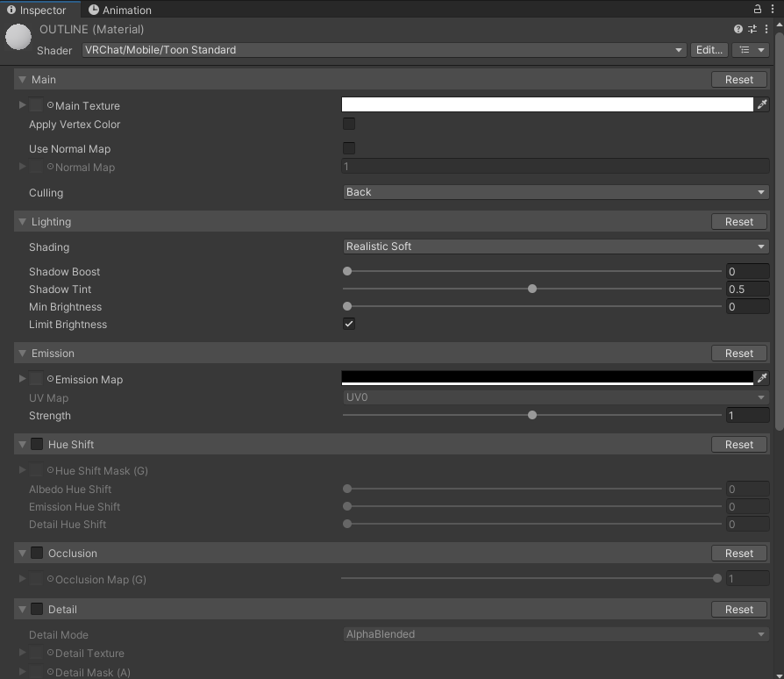Uncheck the Limit Brightness checkbox
784x679 pixels.
(349, 324)
